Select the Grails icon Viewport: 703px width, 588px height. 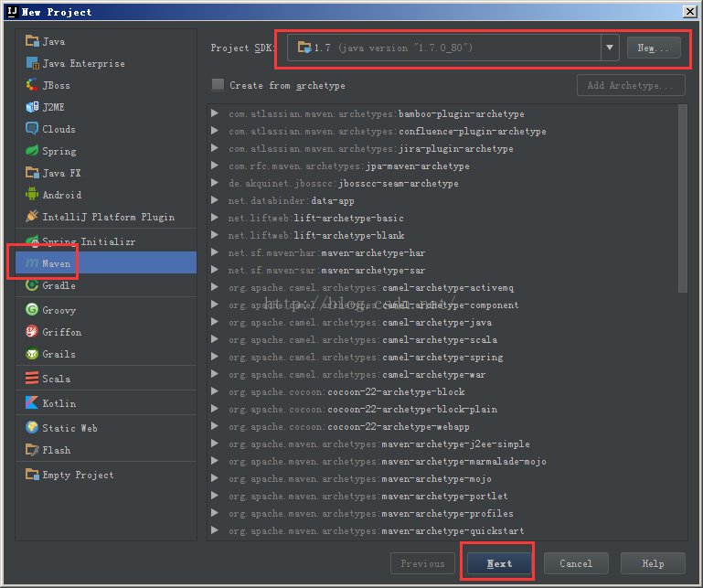tap(32, 353)
